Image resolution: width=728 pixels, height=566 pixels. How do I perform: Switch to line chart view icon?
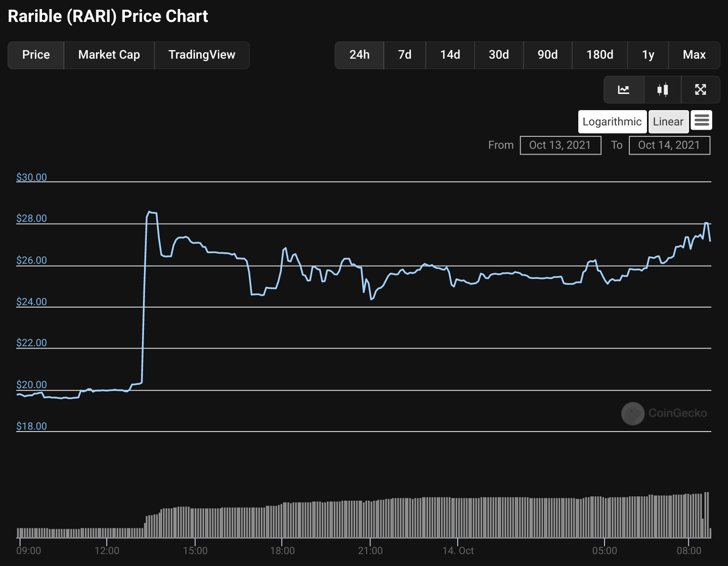coord(624,90)
